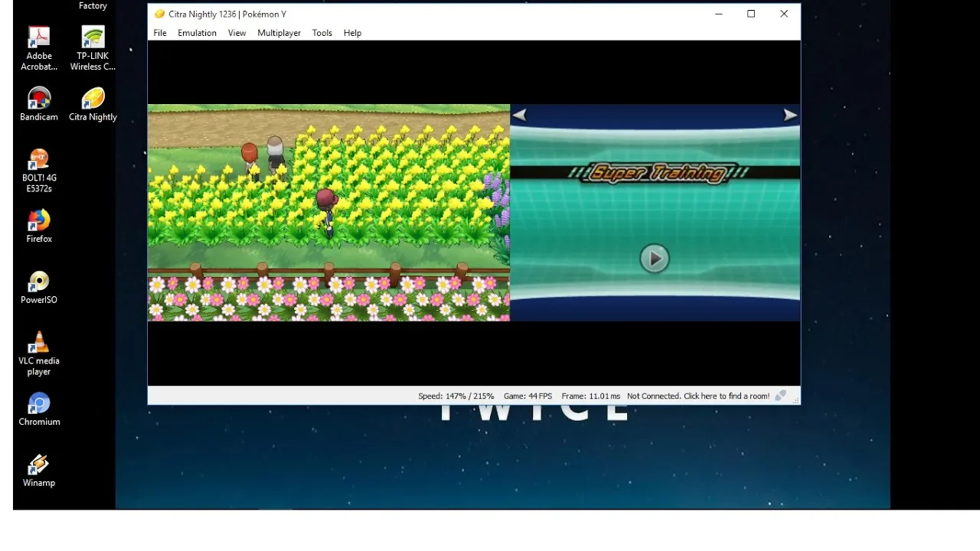Select the Bandicam desktop icon
The image size is (980, 551).
(39, 104)
